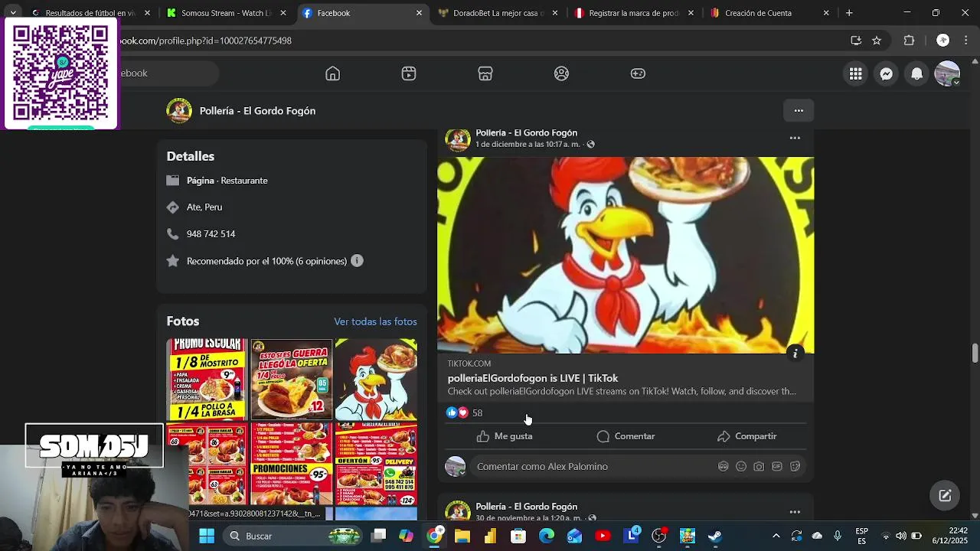Open File Explorer from the taskbar

click(462, 536)
